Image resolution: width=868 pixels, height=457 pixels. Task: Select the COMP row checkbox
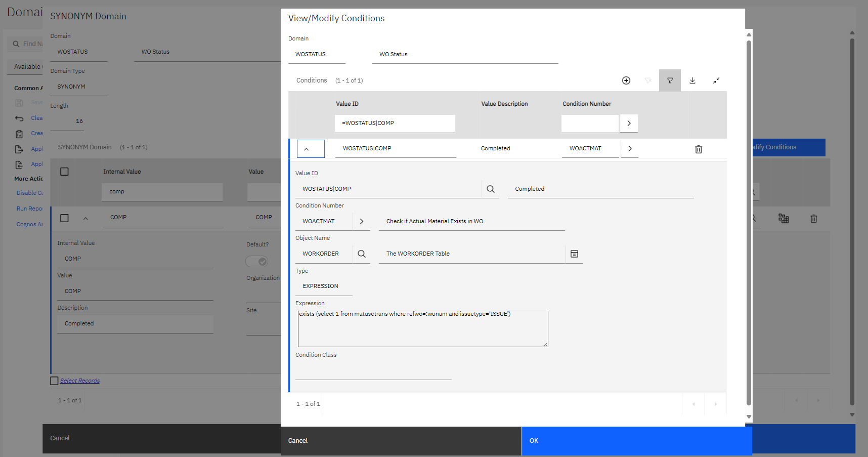pos(64,218)
